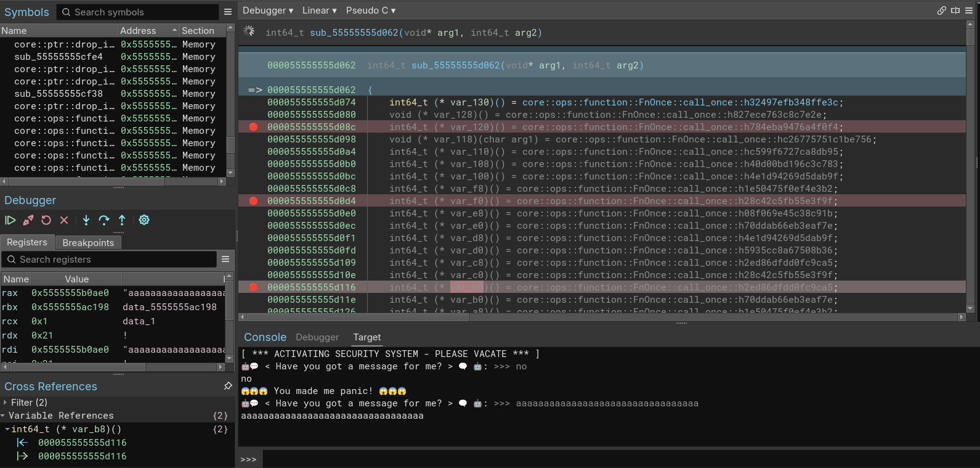This screenshot has width=980, height=468.
Task: Switch to the Breakpoints tab
Action: (88, 242)
